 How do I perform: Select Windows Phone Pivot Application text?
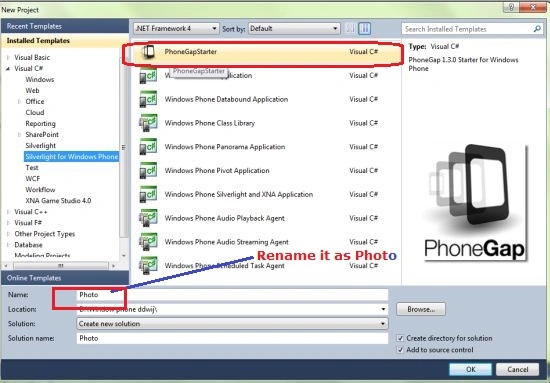tap(217, 171)
